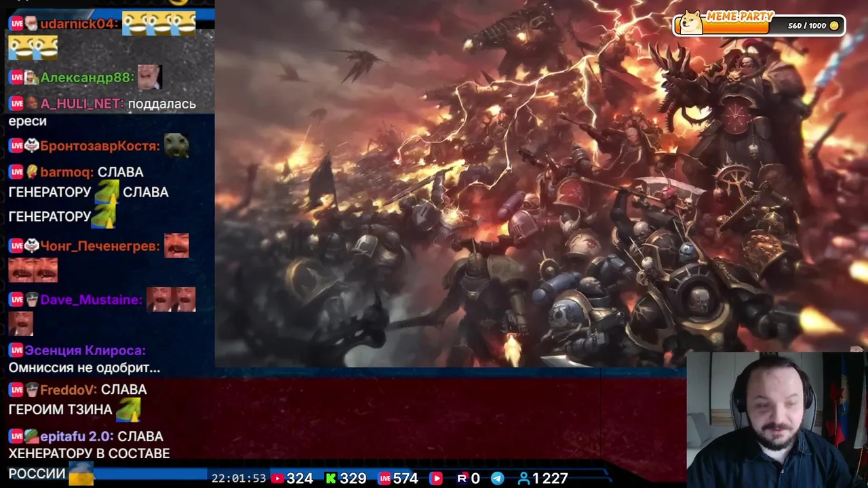Click the viewers person icon beside 1 227

point(524,479)
